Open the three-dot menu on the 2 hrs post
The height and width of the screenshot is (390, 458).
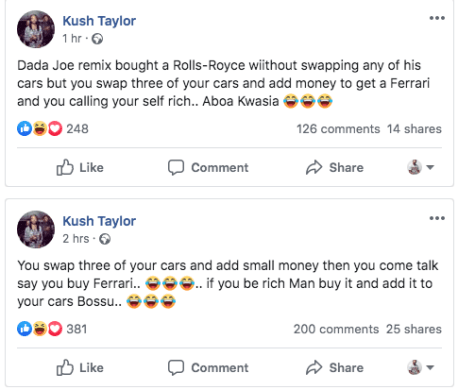pos(437,218)
